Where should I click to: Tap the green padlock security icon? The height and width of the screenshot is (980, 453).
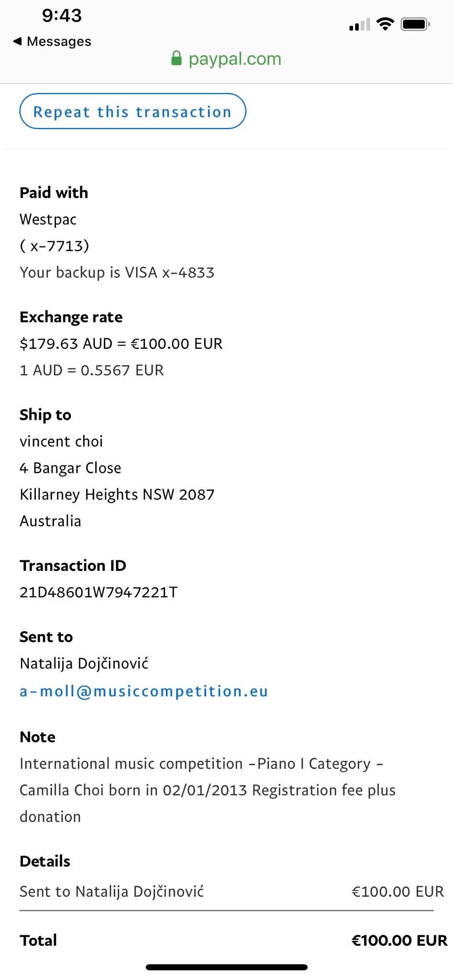(176, 59)
